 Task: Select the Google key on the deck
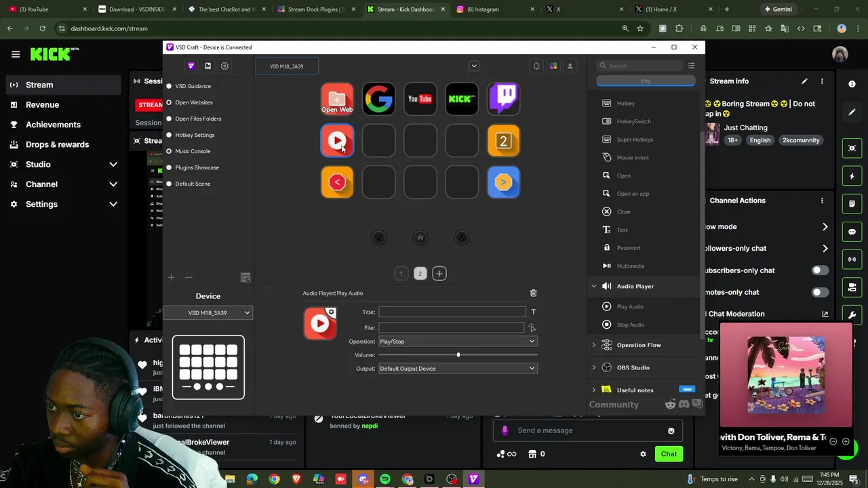click(x=378, y=99)
